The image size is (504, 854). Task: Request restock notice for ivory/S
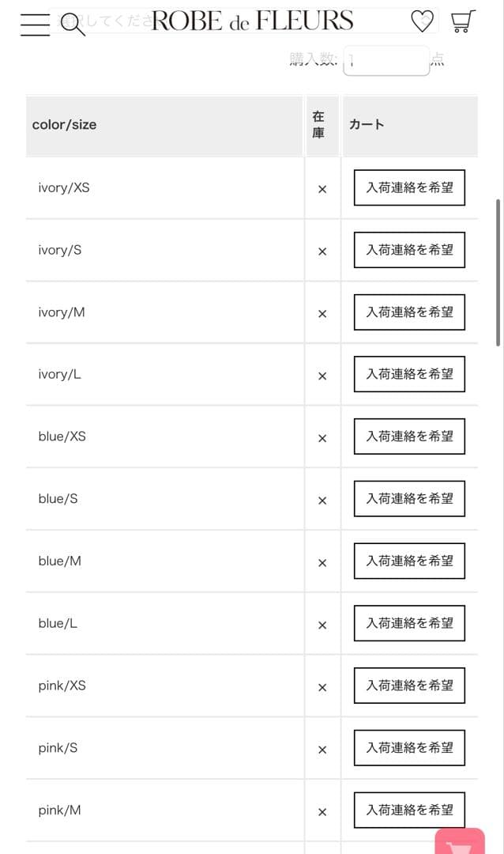coord(409,250)
